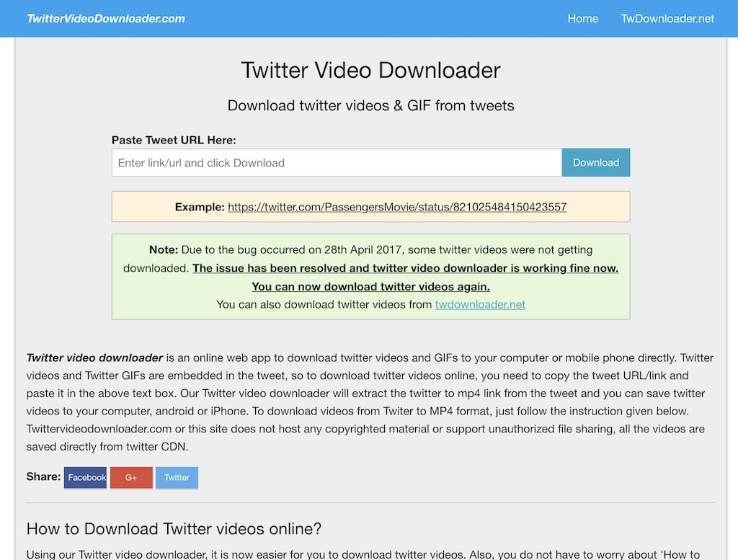Focus the tweet URL input field

click(337, 163)
